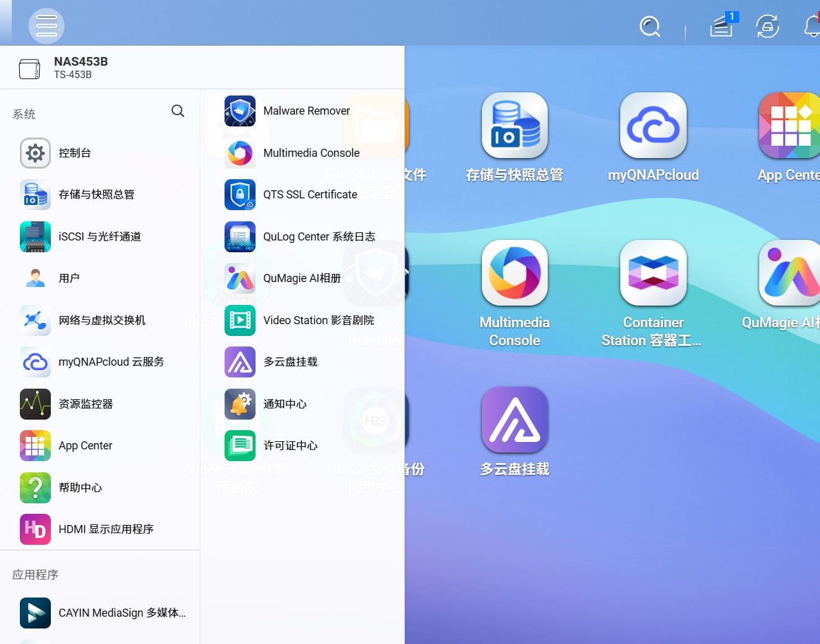Open App Center desktop shortcut

pos(789,138)
